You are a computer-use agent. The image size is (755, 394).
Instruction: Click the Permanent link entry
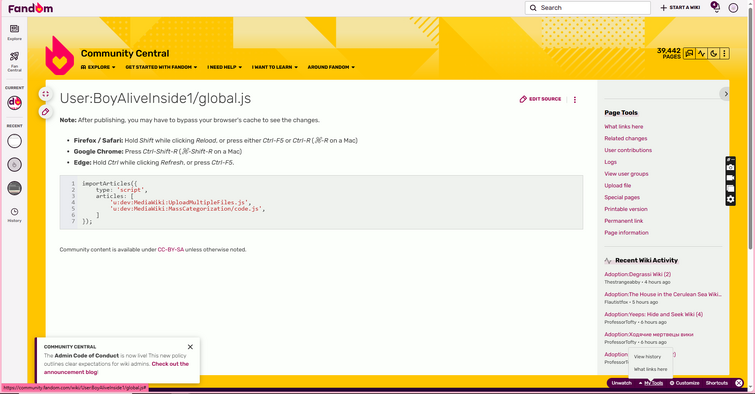[624, 221]
